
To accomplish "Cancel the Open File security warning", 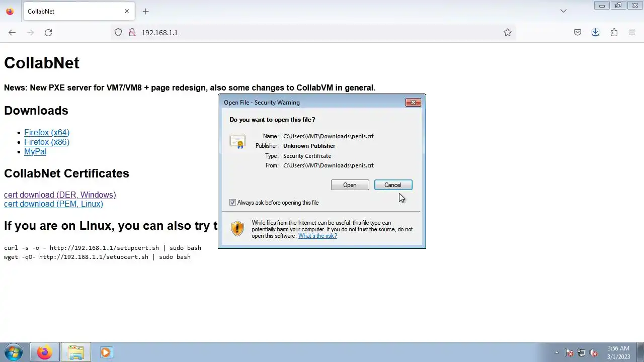I will (393, 185).
